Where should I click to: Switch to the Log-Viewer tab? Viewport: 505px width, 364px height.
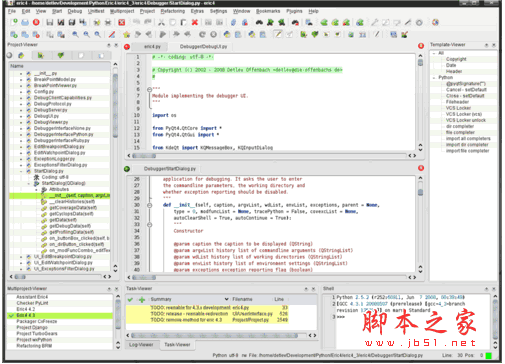pos(141,345)
